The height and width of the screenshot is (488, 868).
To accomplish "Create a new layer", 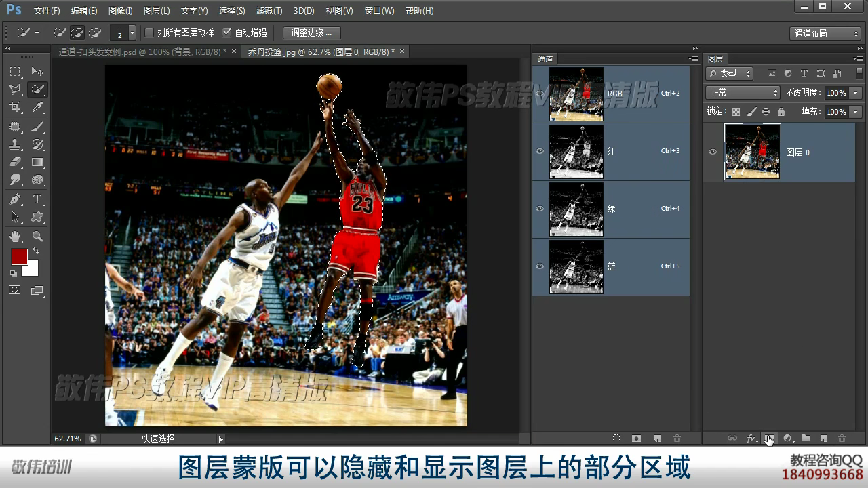I will (824, 439).
